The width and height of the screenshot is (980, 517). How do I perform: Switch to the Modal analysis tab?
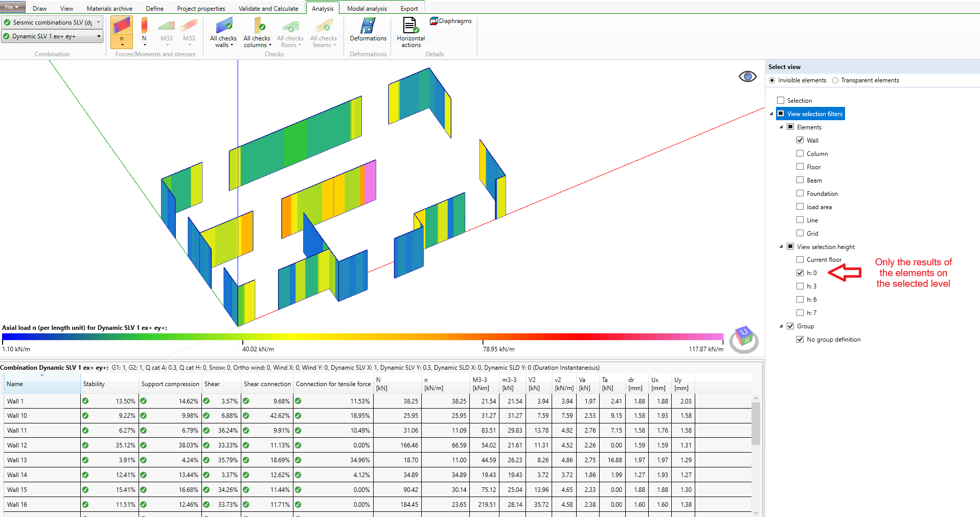tap(367, 8)
